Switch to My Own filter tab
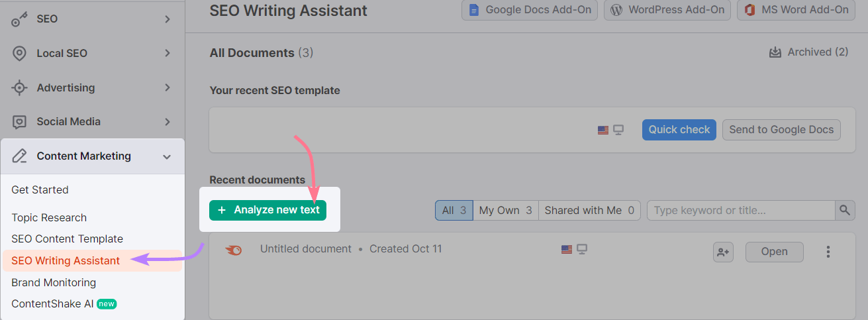 (x=505, y=211)
